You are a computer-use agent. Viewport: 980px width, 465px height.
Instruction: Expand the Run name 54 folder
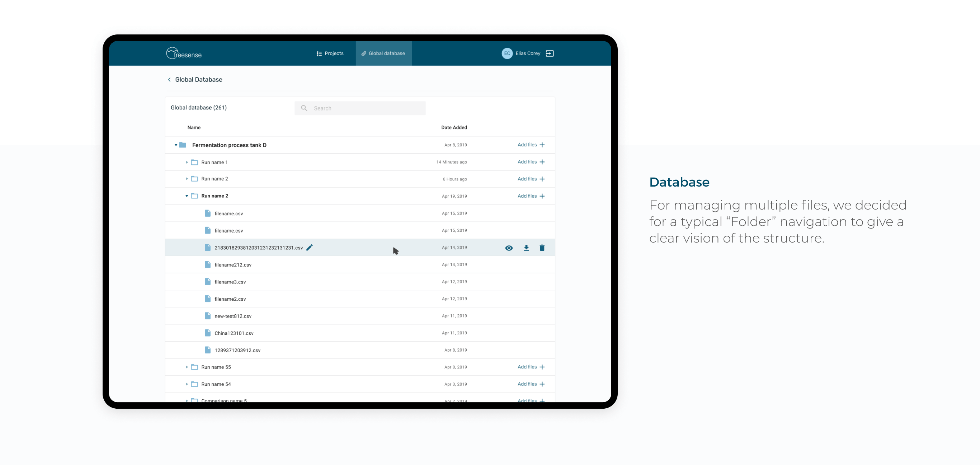pyautogui.click(x=187, y=384)
